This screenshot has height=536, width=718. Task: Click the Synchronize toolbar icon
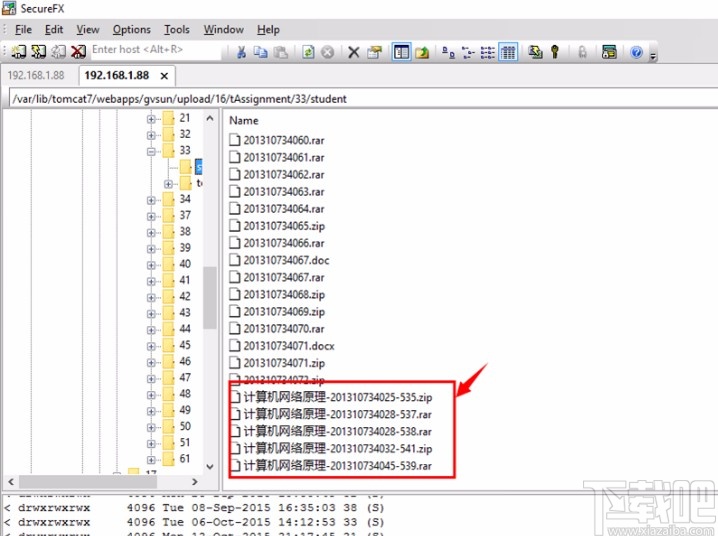pyautogui.click(x=535, y=52)
